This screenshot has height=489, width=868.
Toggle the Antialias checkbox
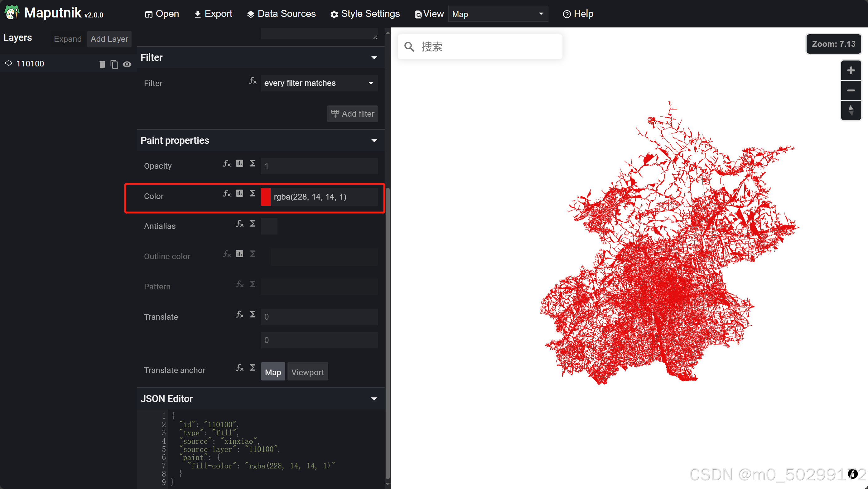point(269,226)
